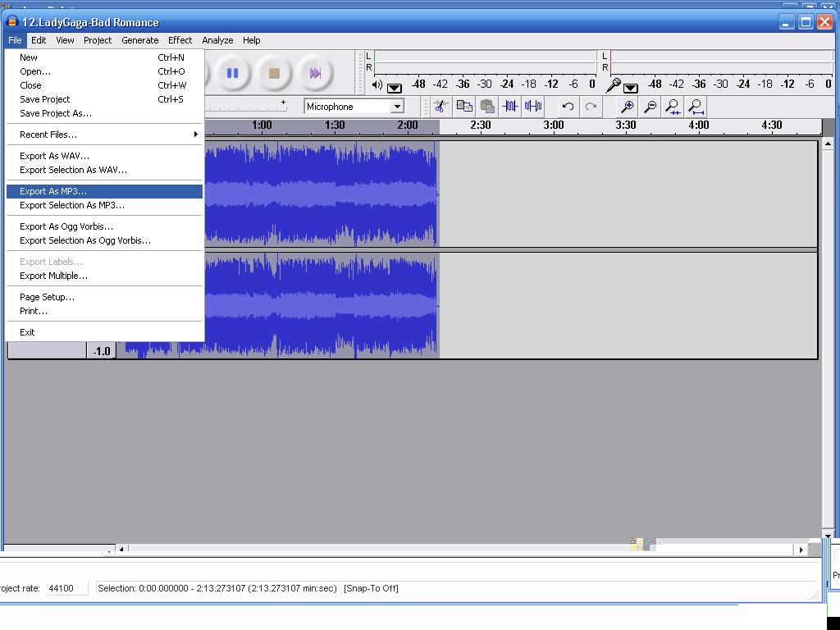
Task: Select Print... in File menu
Action: (105, 311)
